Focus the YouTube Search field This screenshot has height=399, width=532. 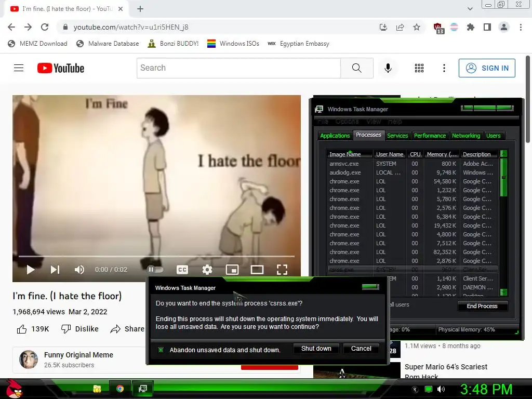[238, 68]
